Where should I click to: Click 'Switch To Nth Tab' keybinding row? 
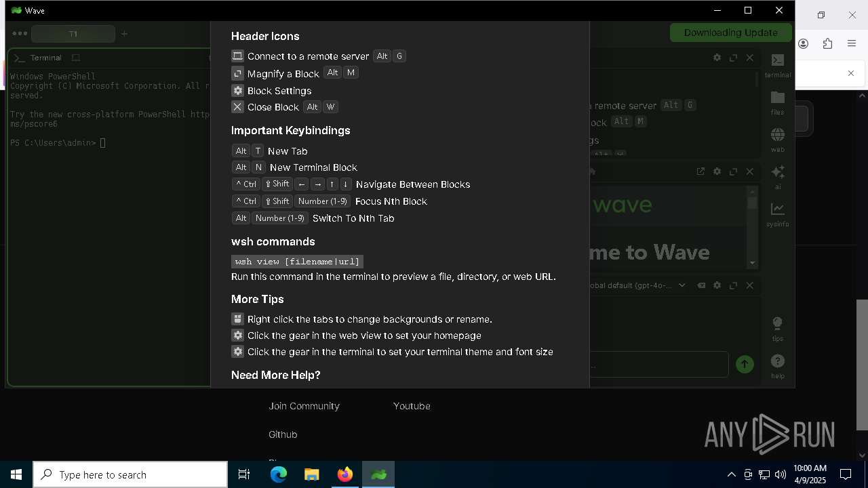pos(313,218)
